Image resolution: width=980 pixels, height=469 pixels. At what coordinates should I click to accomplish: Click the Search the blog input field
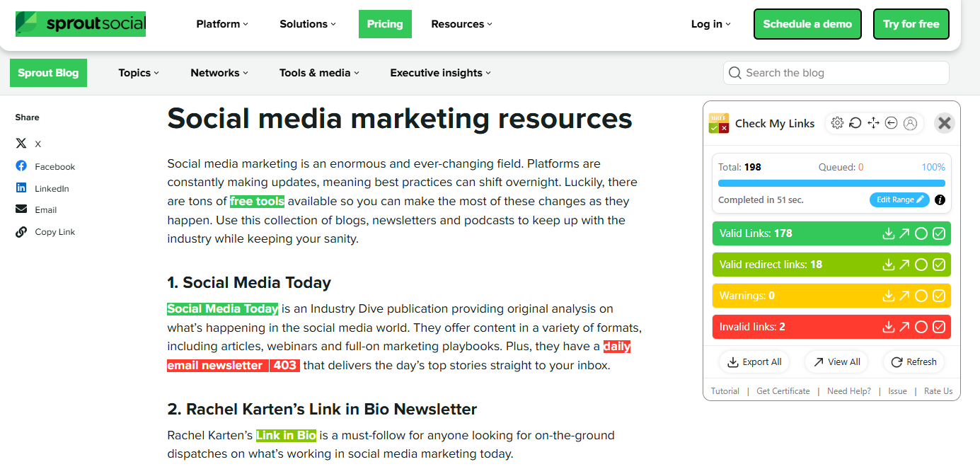835,72
